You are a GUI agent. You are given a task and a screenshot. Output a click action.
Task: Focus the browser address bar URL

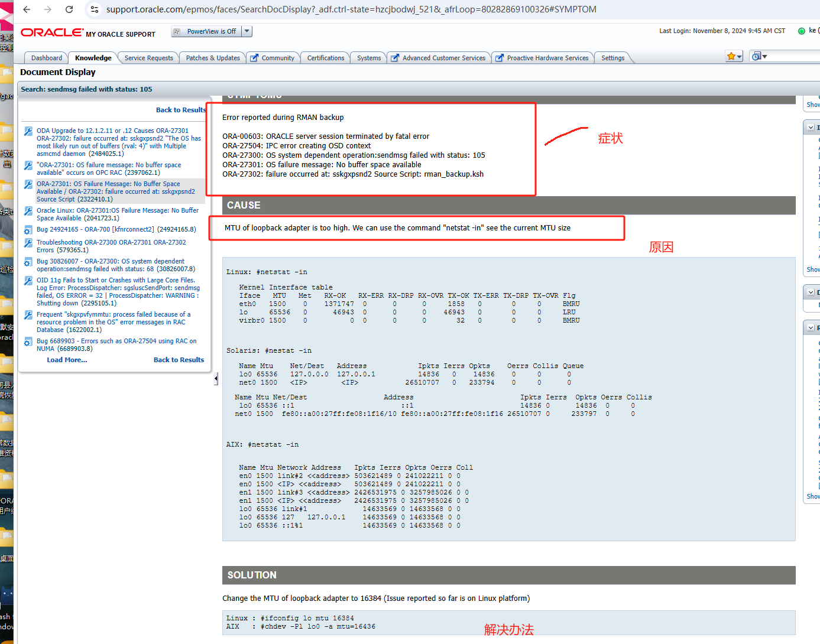(x=351, y=9)
